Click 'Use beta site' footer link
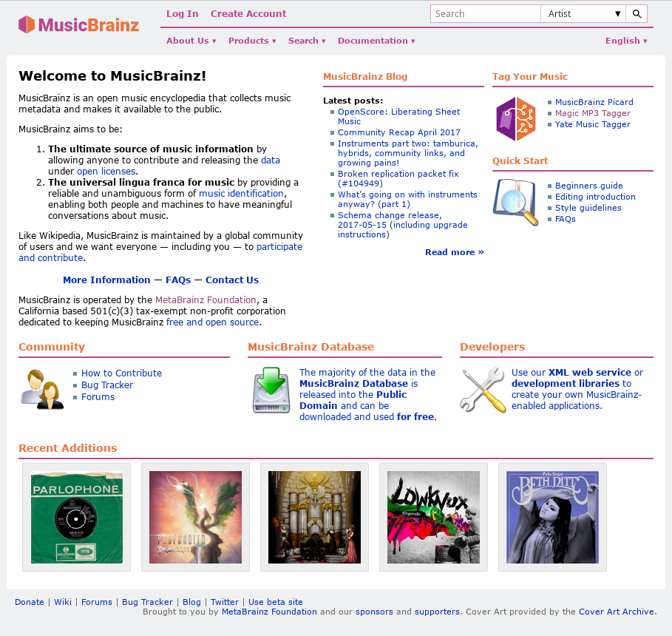The height and width of the screenshot is (636, 672). (276, 602)
